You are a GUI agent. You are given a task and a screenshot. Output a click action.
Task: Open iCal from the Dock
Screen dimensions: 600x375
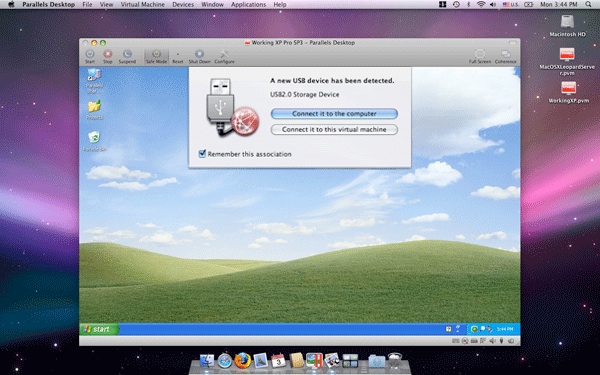point(278,360)
